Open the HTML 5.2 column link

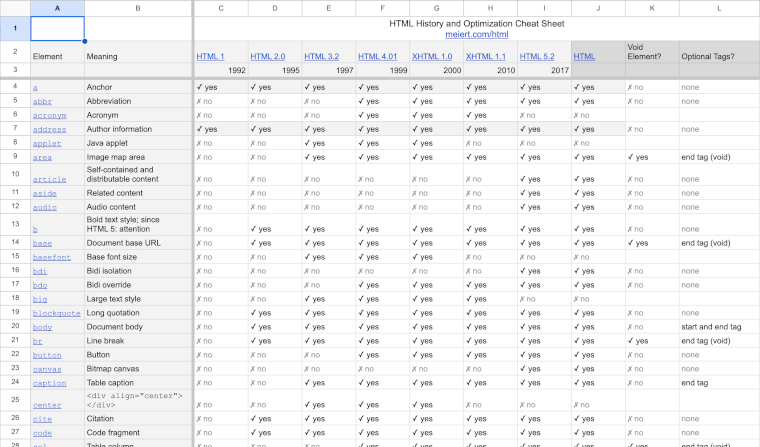pos(538,57)
